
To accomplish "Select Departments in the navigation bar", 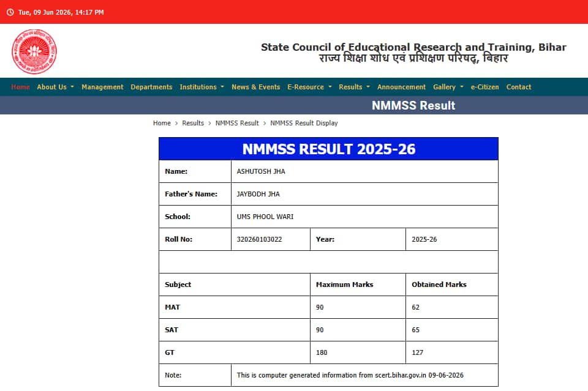I will tap(151, 87).
